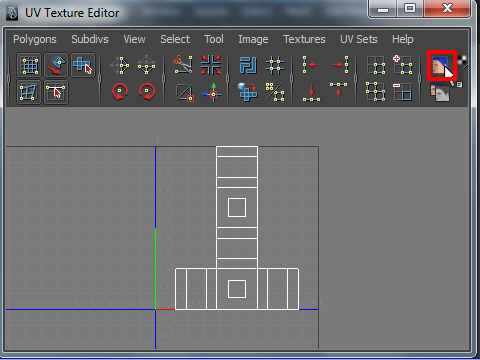This screenshot has height=360, width=480.
Task: Open the UV Sets menu
Action: [x=359, y=39]
